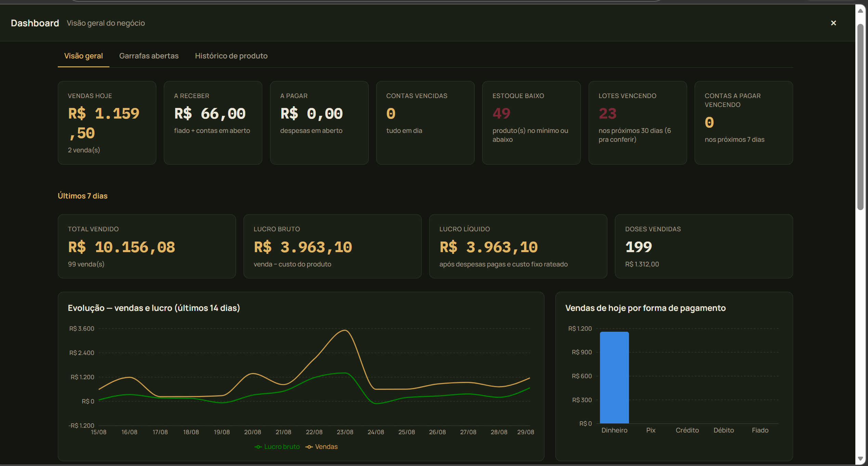Click the Débito label on payment chart

pyautogui.click(x=724, y=430)
